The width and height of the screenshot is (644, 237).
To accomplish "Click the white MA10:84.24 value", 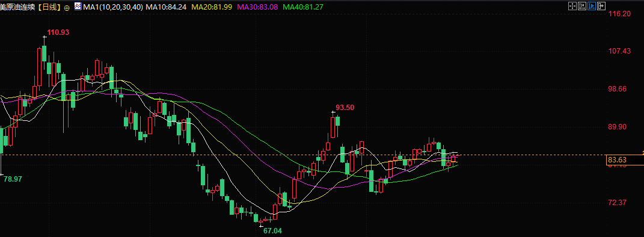I will 166,7.
